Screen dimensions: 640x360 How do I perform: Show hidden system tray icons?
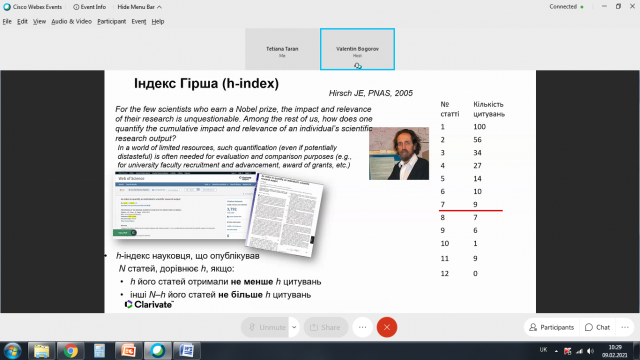(556, 351)
